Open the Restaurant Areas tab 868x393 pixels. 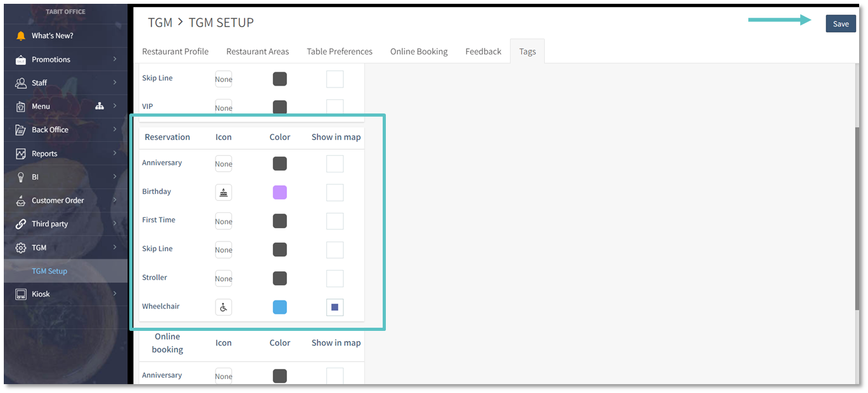pyautogui.click(x=257, y=51)
